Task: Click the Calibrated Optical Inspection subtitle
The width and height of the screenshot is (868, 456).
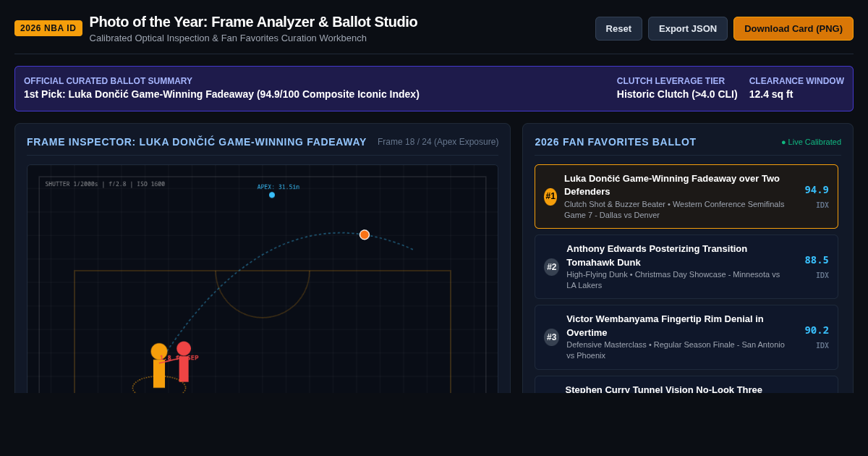Action: [x=228, y=38]
